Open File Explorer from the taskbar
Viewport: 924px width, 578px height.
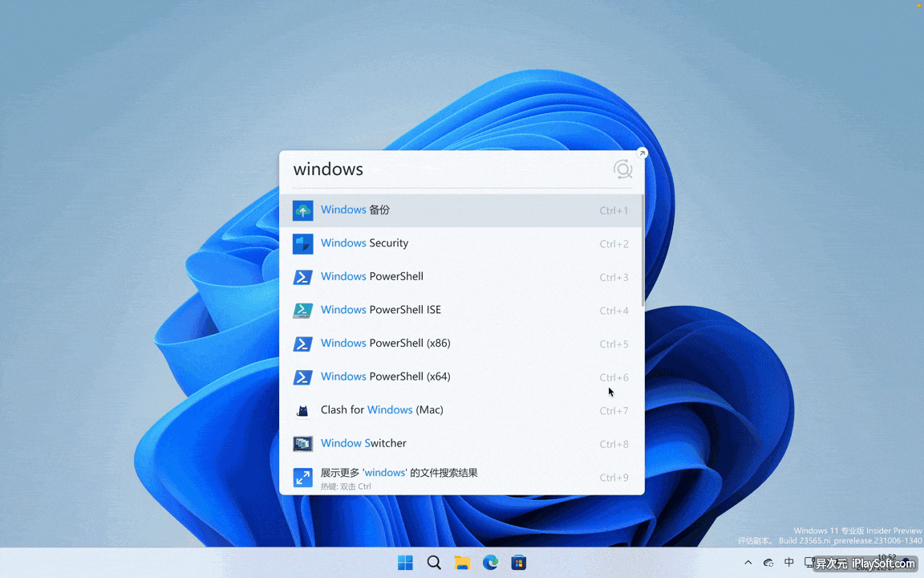coord(462,563)
